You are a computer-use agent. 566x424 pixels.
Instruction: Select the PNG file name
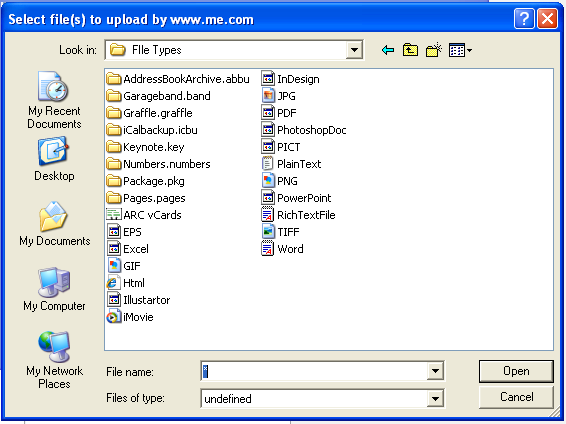pyautogui.click(x=287, y=181)
